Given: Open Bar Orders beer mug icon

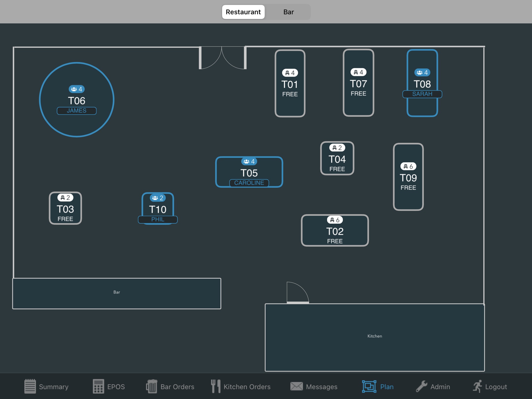Looking at the screenshot, I should click(x=151, y=386).
